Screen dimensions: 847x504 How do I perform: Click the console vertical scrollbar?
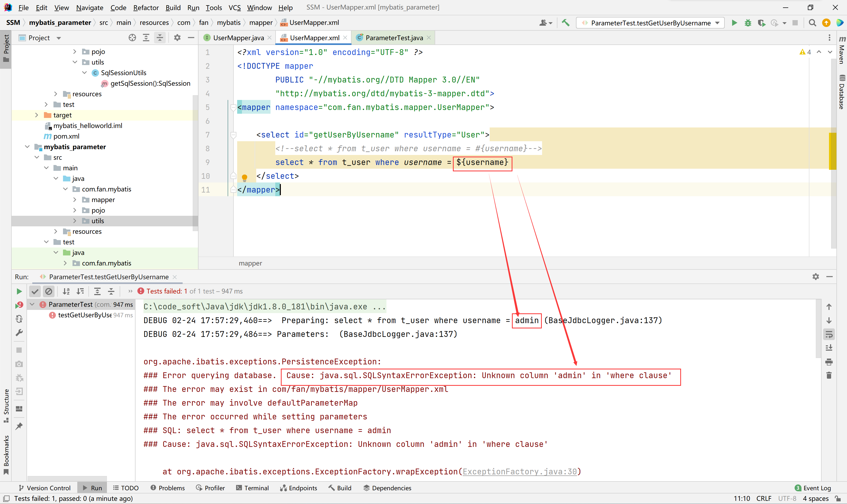[x=818, y=328]
